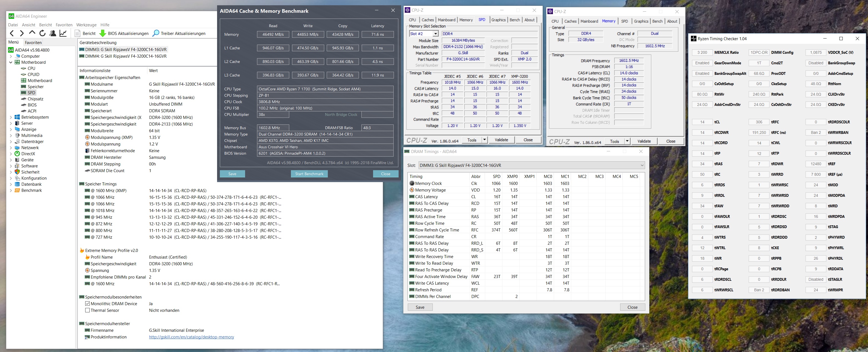Open the graph chart icon in toolbar

63,33
